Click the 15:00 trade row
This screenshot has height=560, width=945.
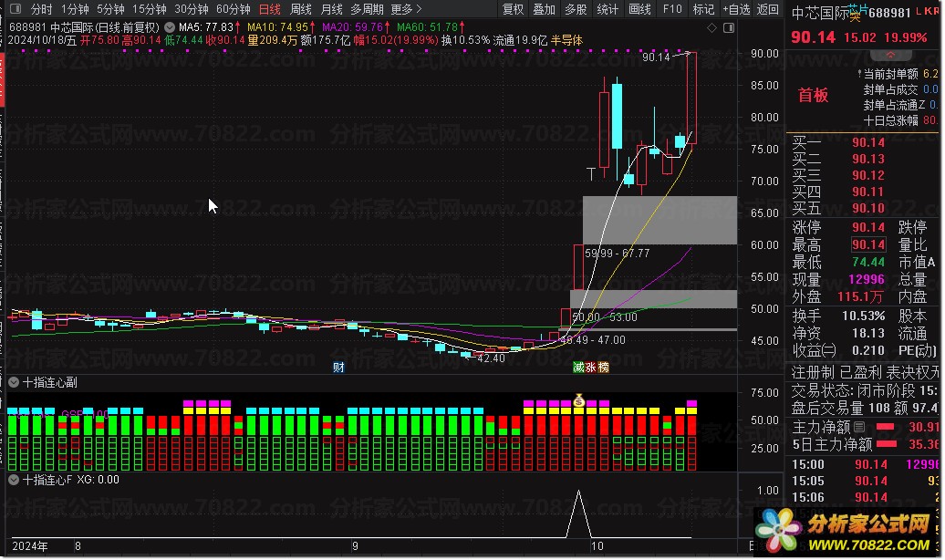865,465
